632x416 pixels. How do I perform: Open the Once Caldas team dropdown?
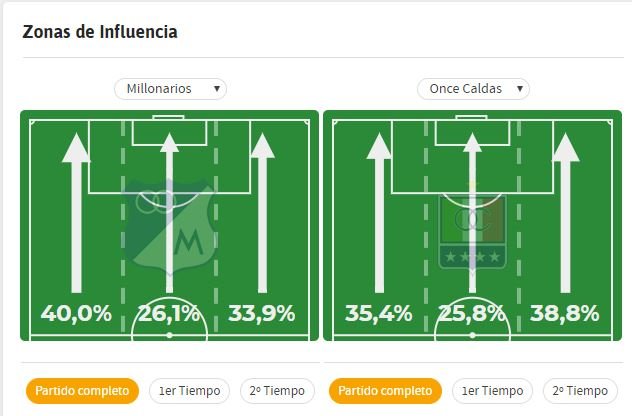coord(473,89)
